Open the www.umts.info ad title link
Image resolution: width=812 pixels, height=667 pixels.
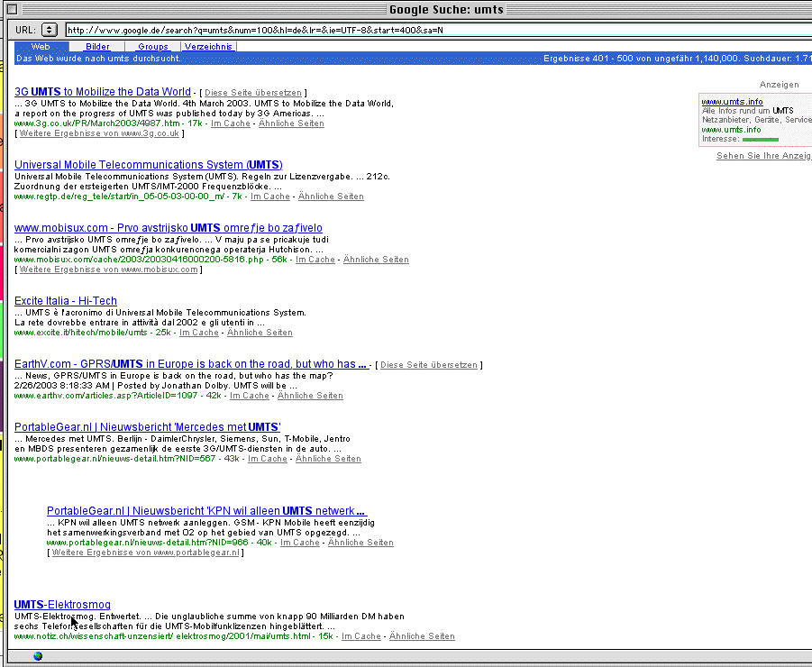tap(732, 102)
